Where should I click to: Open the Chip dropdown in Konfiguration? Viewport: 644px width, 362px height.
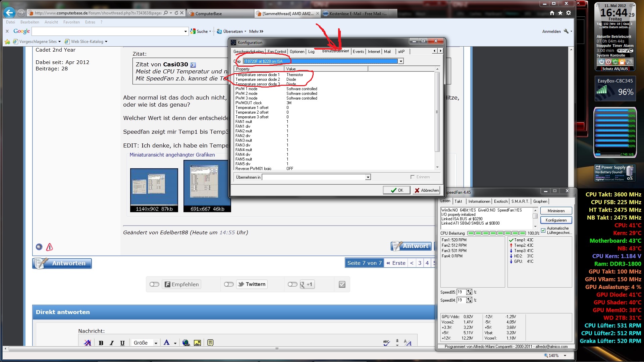point(400,61)
